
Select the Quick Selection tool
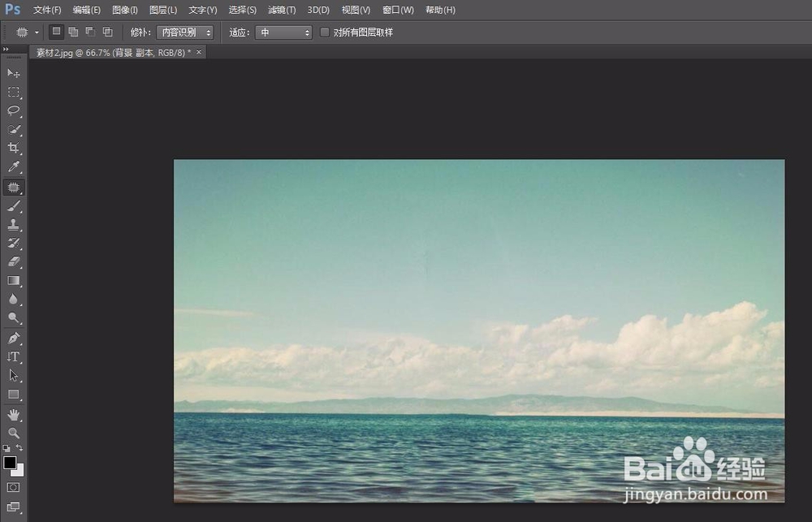point(14,129)
